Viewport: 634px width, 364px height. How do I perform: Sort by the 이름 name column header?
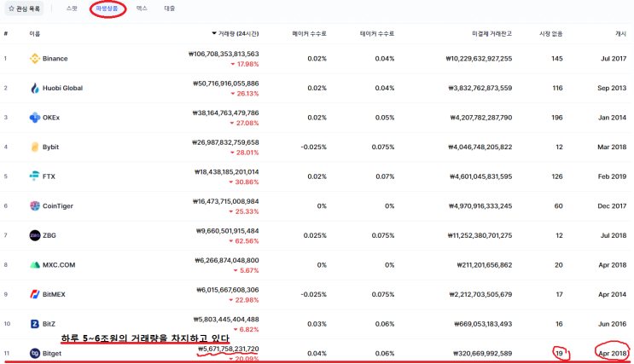[34, 33]
